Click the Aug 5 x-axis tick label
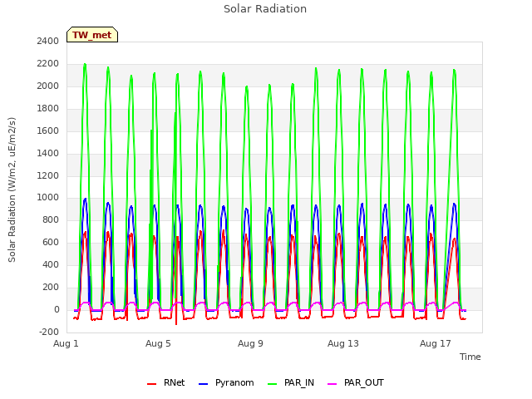Viewport: 532px width, 399px height. pyautogui.click(x=158, y=343)
